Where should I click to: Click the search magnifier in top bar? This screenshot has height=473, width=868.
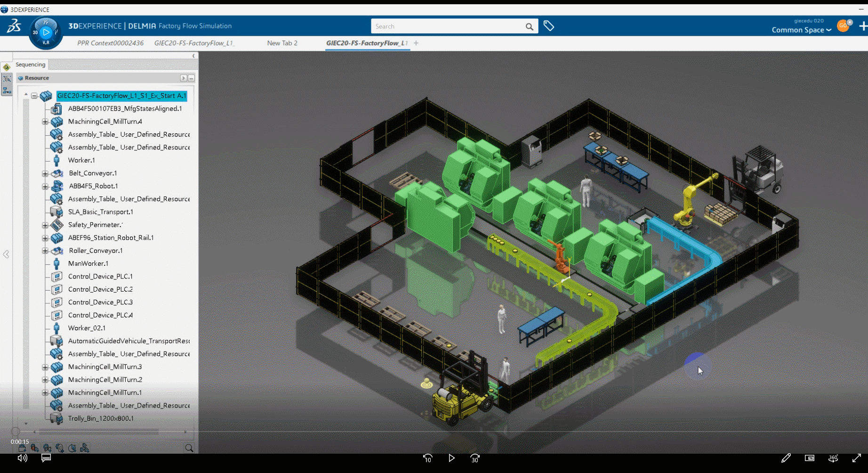529,27
